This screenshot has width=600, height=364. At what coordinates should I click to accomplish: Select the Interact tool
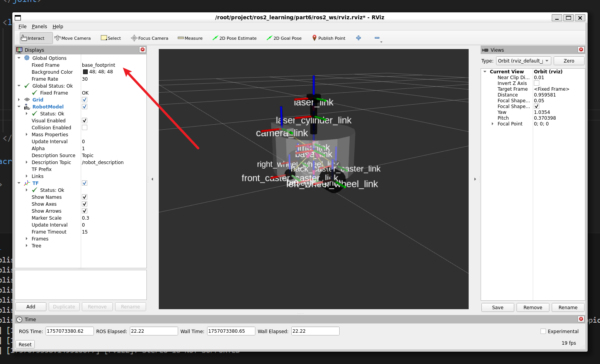pos(33,38)
